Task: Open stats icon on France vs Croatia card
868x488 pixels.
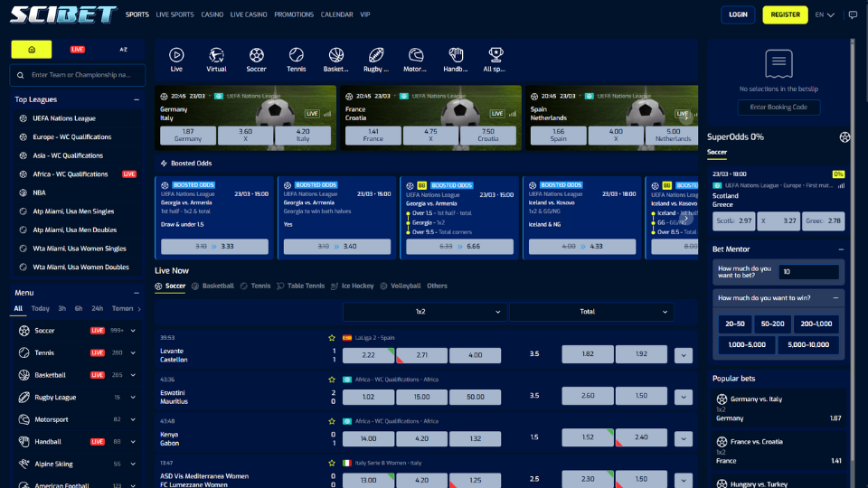Action: (x=513, y=114)
